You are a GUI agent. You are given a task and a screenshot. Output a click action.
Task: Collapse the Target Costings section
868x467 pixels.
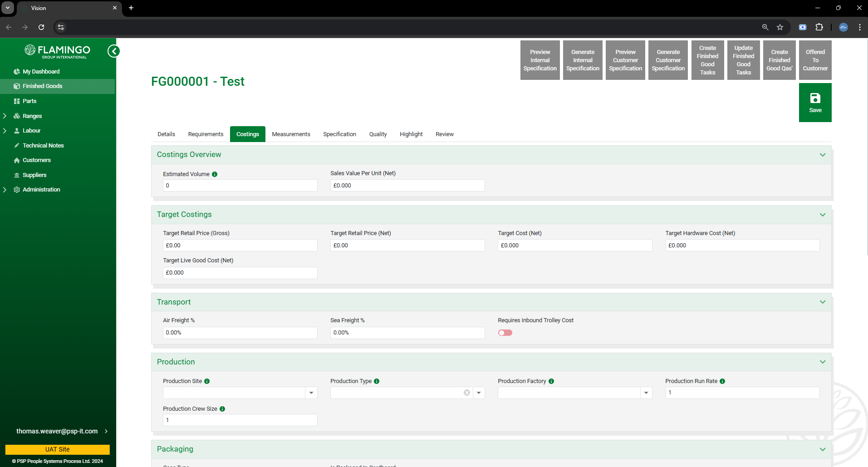click(x=823, y=215)
